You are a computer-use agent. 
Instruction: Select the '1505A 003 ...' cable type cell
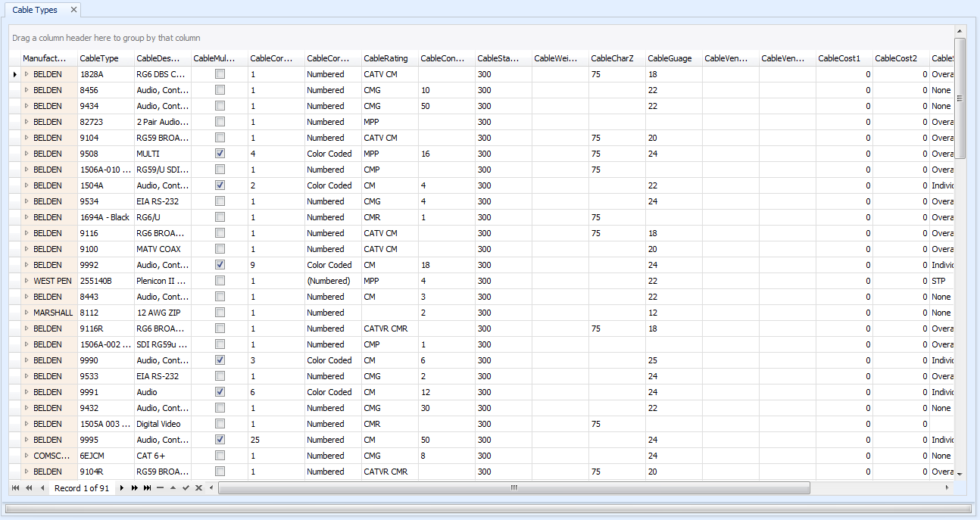pos(106,424)
